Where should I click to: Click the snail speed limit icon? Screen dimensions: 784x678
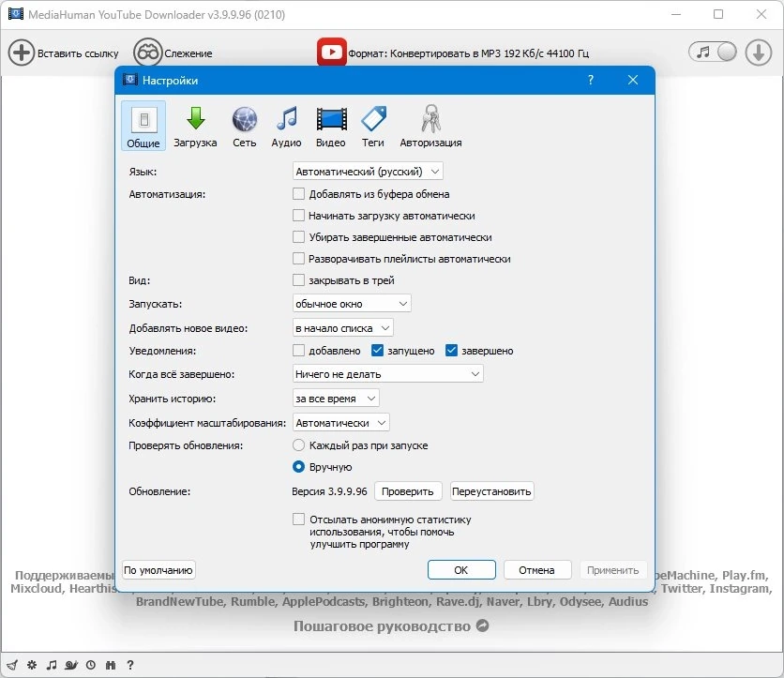(x=71, y=665)
